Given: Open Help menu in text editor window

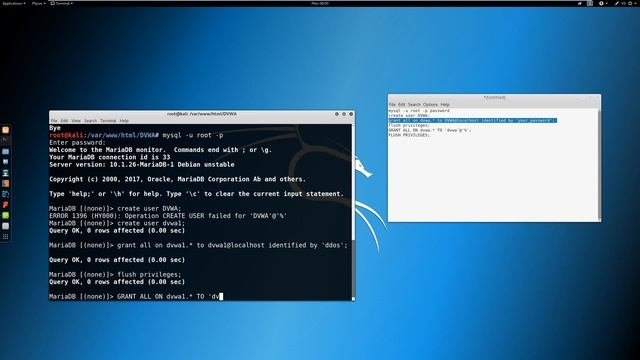Looking at the screenshot, I should click(x=445, y=105).
